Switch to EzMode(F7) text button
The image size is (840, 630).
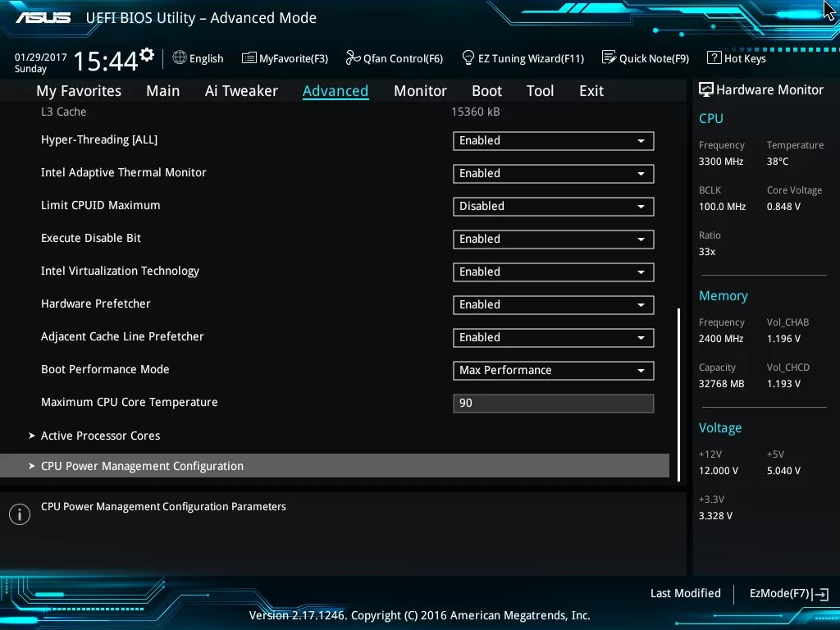point(779,594)
